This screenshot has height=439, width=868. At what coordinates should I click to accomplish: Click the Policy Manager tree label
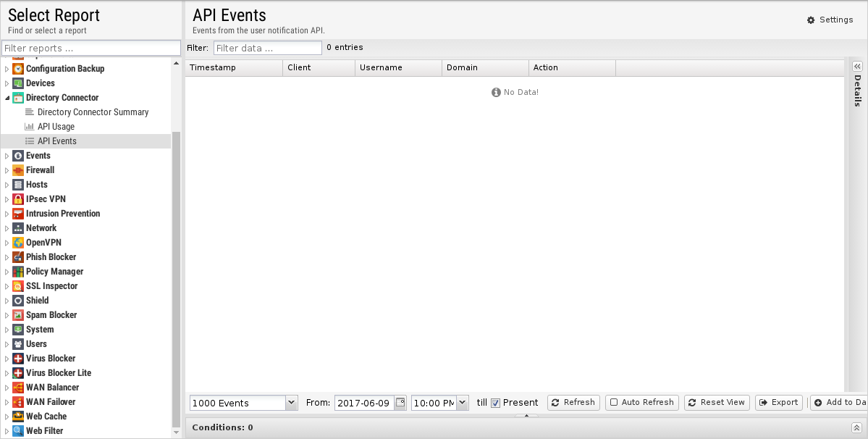click(x=55, y=271)
